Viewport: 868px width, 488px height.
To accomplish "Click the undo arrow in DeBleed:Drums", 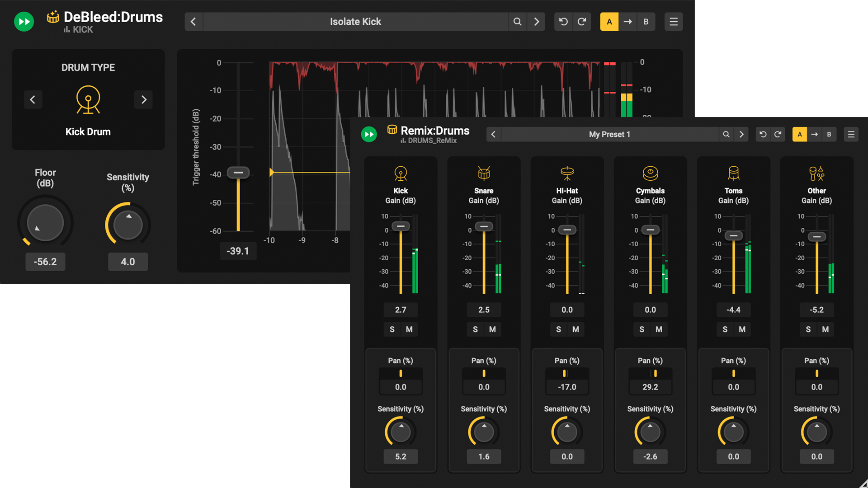I will click(x=563, y=21).
